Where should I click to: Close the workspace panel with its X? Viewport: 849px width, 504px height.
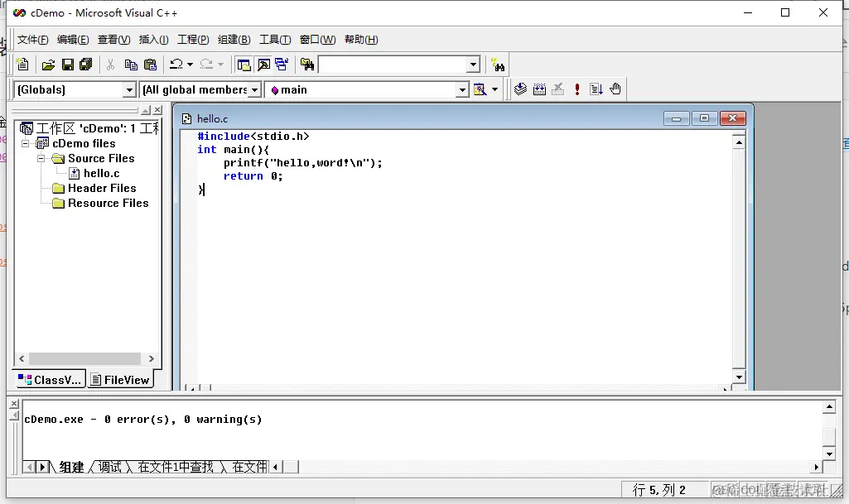click(x=157, y=110)
